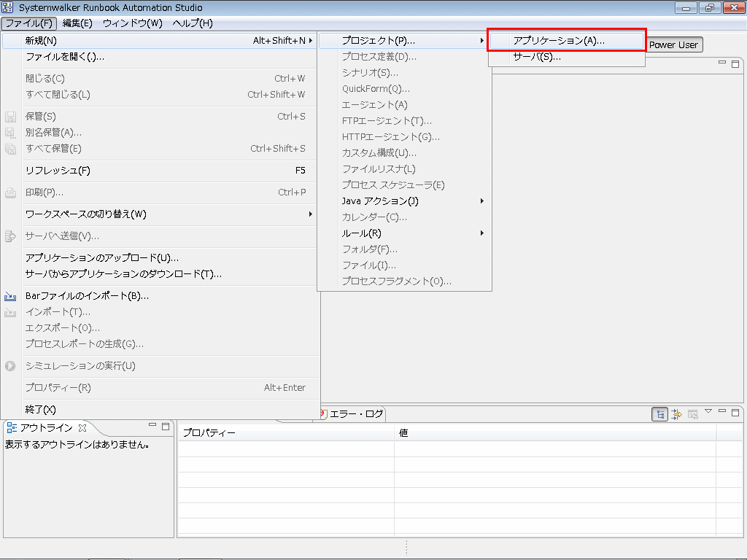Switch to the アウトライン tab
This screenshot has width=747, height=560.
[47, 427]
